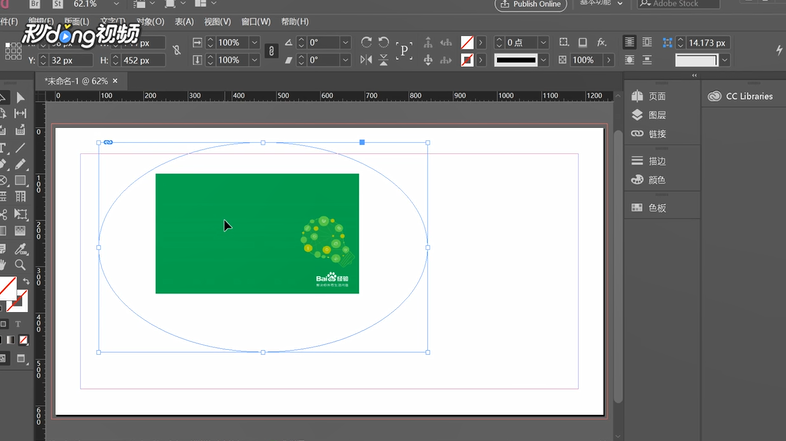Set top-left reference point

click(x=8, y=44)
